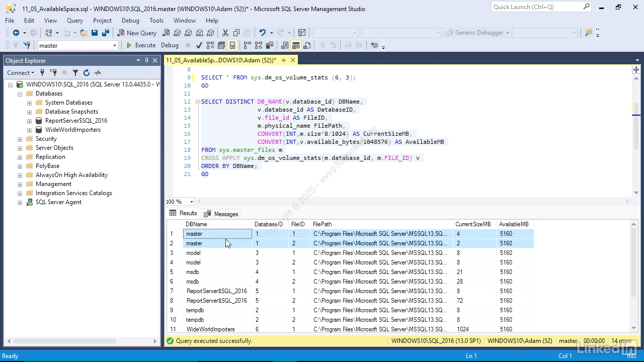Viewport: 644px width, 362px height.
Task: Set Results to File output mode
Action: point(307,45)
